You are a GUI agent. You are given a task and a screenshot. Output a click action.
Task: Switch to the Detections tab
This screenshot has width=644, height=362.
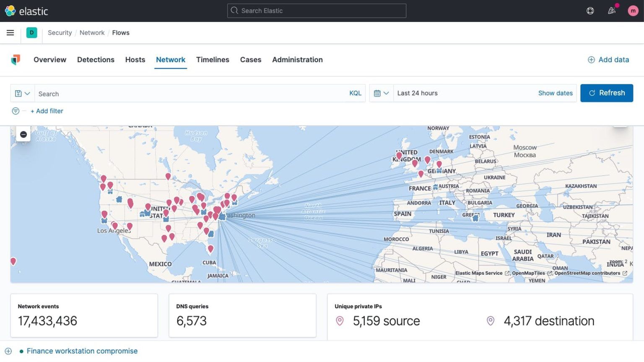click(x=96, y=60)
